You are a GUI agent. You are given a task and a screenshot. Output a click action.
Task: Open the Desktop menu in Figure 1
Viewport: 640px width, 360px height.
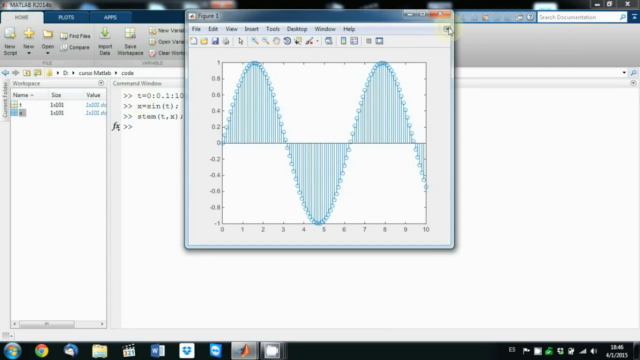[x=297, y=29]
